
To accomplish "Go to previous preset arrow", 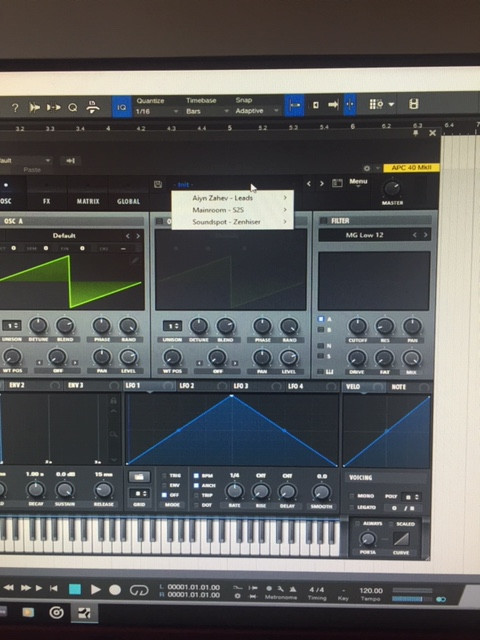I will 309,184.
